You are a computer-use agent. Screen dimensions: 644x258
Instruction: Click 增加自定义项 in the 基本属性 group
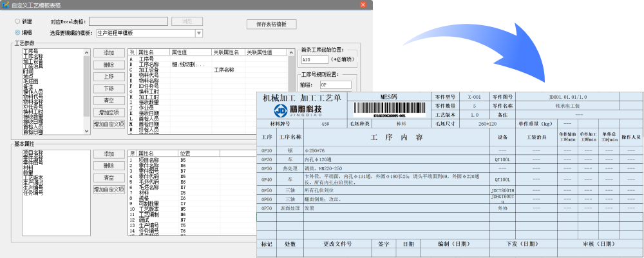coord(109,190)
